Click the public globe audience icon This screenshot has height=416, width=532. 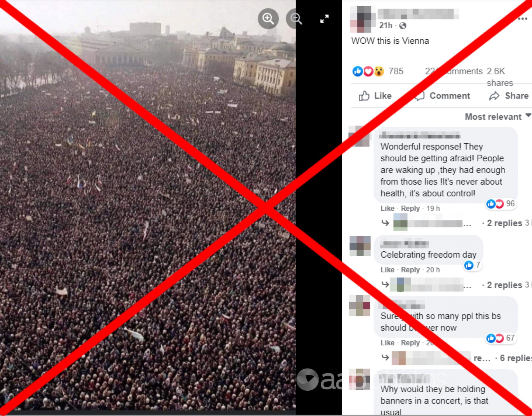pyautogui.click(x=403, y=26)
